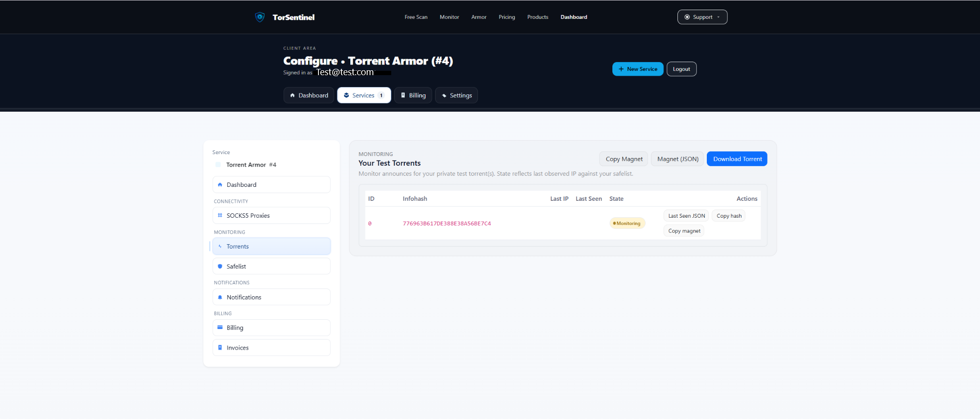980x419 pixels.
Task: Switch to the Services tab
Action: [364, 95]
